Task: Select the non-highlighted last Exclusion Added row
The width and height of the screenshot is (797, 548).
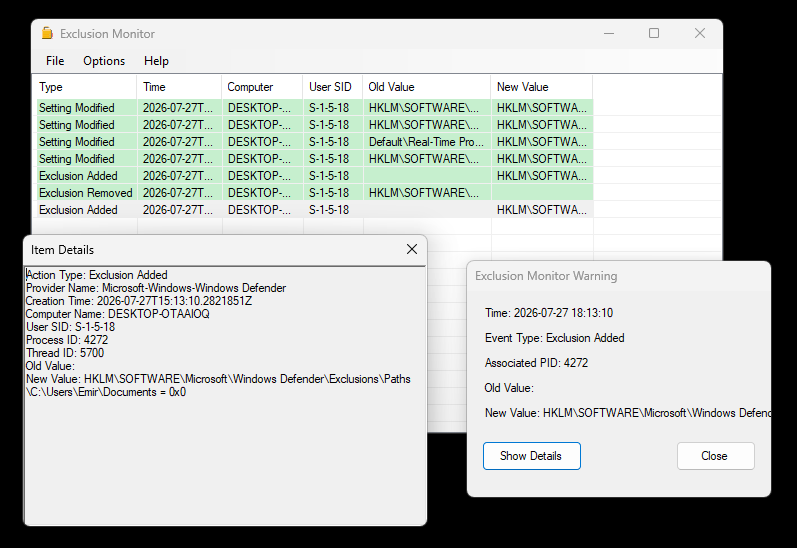Action: pyautogui.click(x=315, y=210)
